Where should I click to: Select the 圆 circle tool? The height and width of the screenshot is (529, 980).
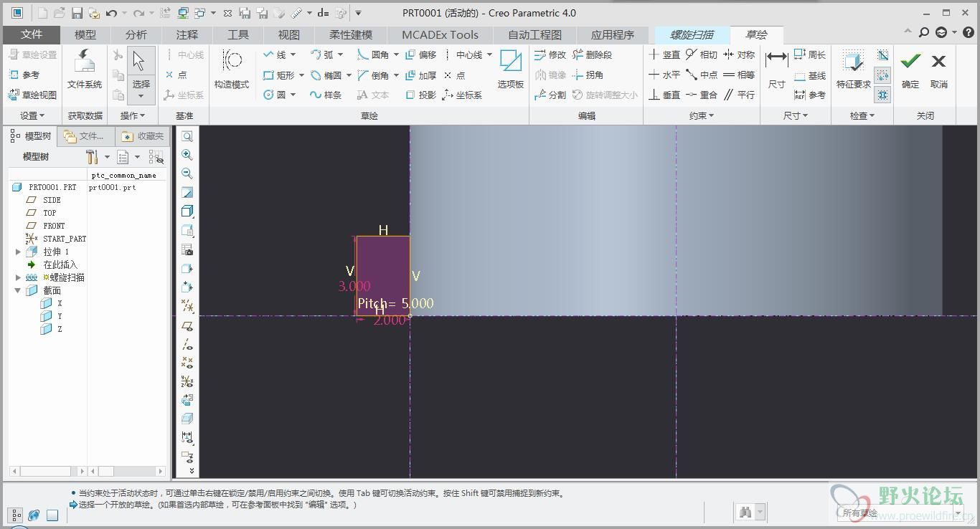[x=275, y=95]
